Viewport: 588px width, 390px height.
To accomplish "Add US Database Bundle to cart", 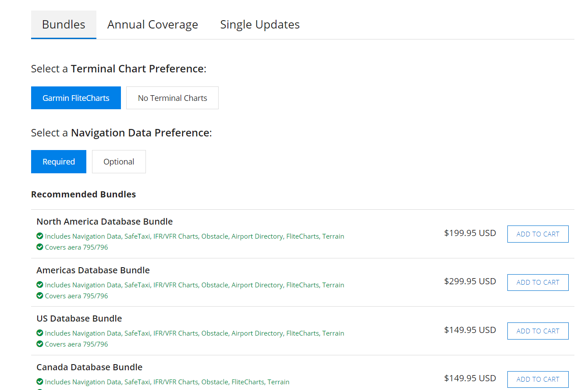I will point(538,331).
